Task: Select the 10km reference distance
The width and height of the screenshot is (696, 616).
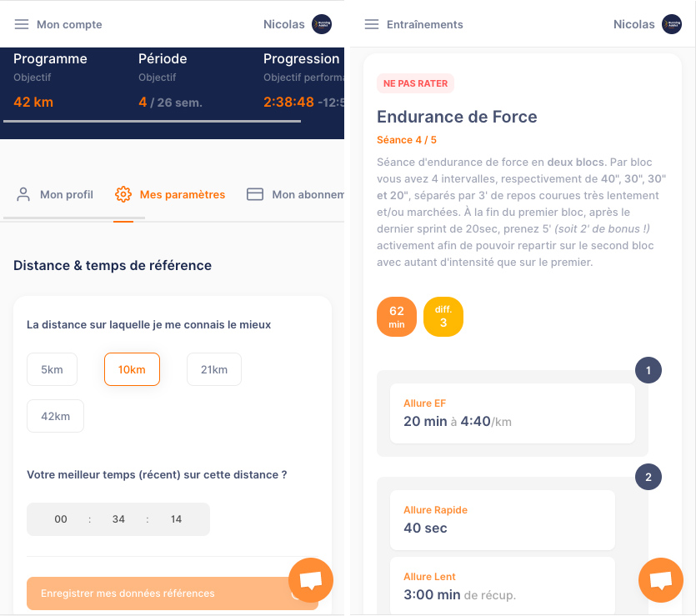Action: click(132, 369)
